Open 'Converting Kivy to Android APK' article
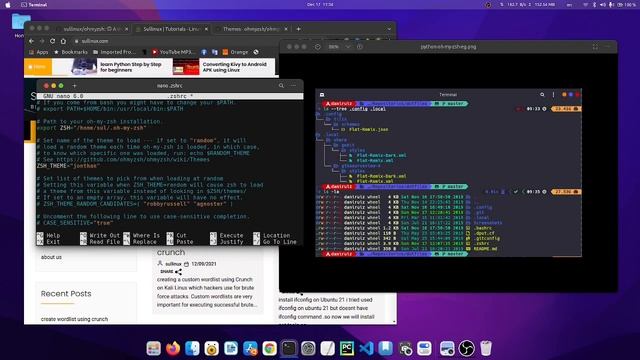 (x=234, y=67)
